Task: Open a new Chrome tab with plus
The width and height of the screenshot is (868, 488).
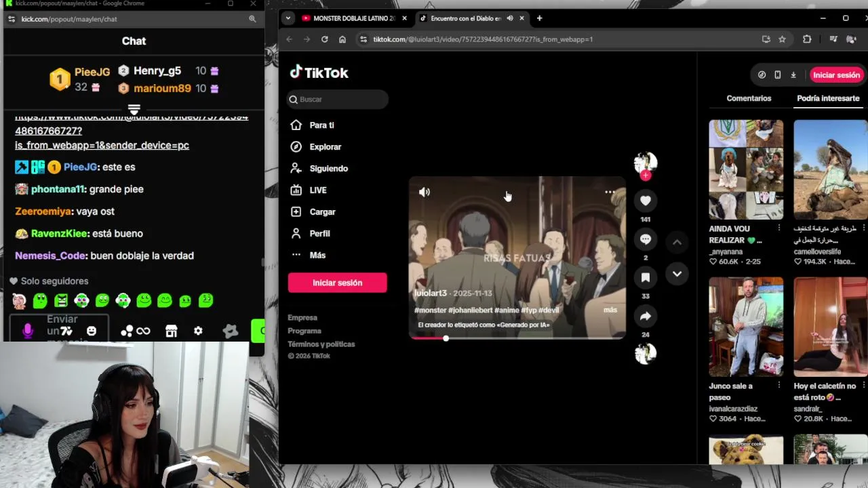Action: click(539, 18)
